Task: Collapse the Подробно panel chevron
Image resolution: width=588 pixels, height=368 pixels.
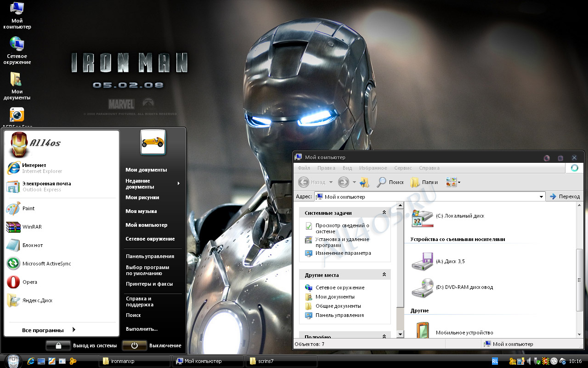Action: (384, 337)
